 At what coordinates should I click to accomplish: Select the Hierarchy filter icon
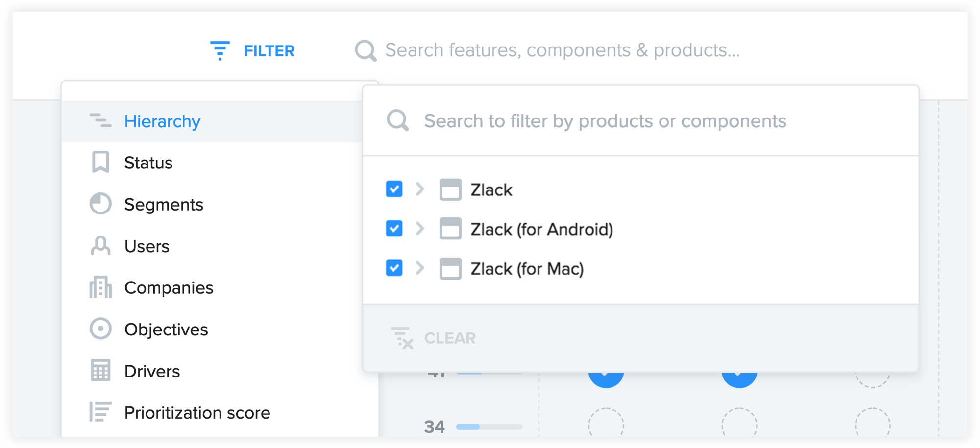coord(100,121)
